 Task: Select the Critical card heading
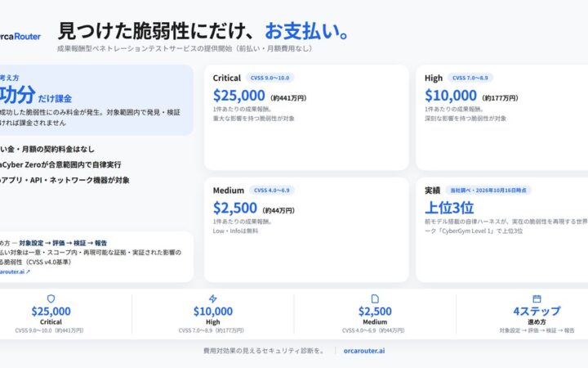coord(227,78)
